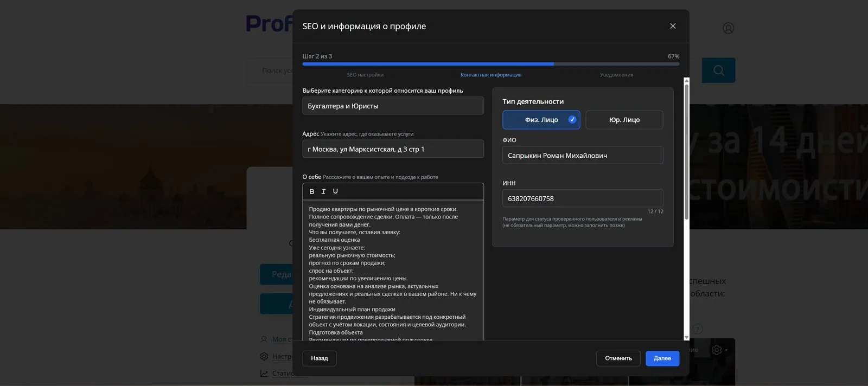Click the step progress bar

coord(491,64)
